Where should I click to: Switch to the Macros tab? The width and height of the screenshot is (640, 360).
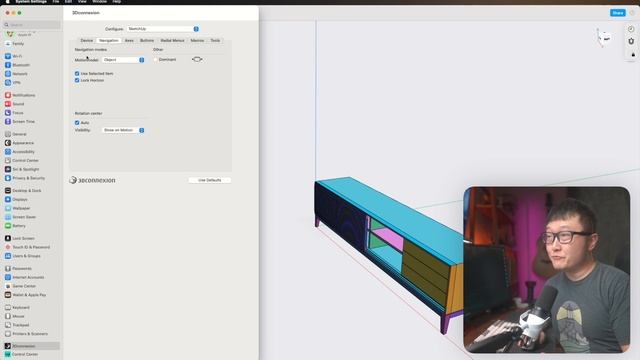click(x=197, y=40)
